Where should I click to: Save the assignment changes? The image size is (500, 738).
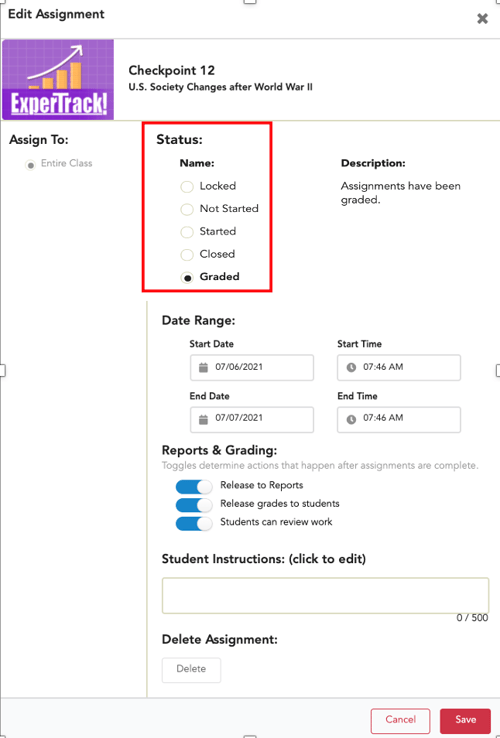pos(465,721)
